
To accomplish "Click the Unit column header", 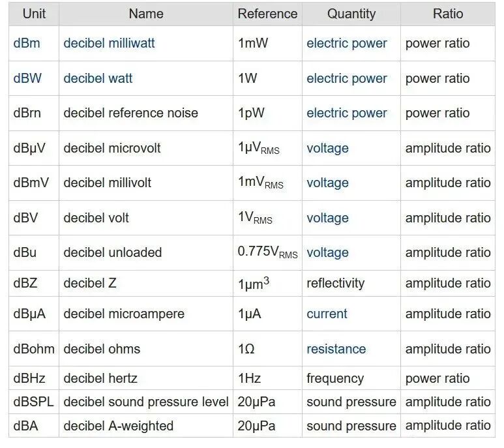I will pyautogui.click(x=33, y=14).
